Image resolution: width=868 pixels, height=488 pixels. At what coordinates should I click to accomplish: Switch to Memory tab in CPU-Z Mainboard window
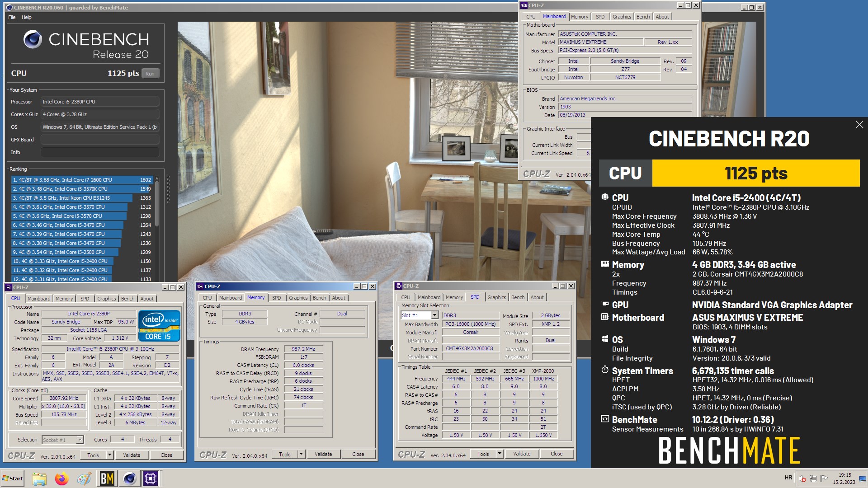[579, 17]
